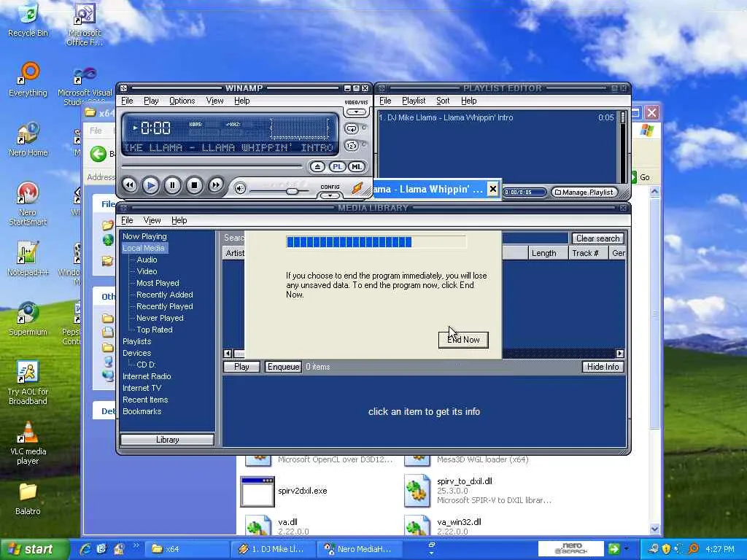
Task: Stop Winamp playback
Action: (194, 184)
